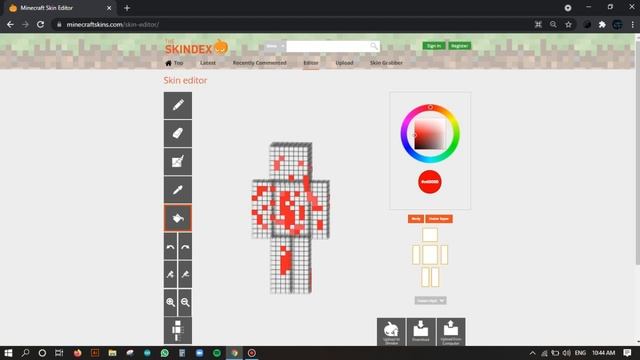
Task: Click the search magnifier icon
Action: [x=374, y=46]
